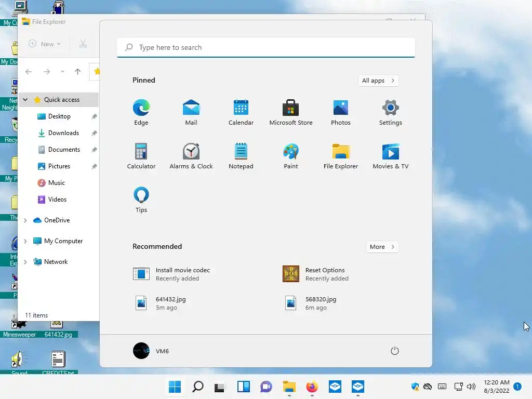Launch Calculator from pinned apps
The height and width of the screenshot is (399, 532).
(141, 156)
